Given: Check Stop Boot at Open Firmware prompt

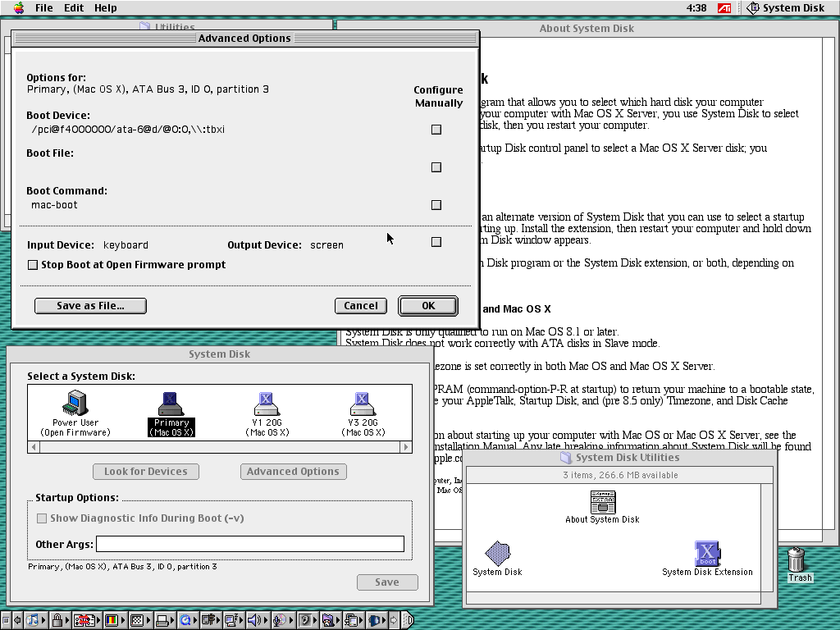Looking at the screenshot, I should click(33, 265).
